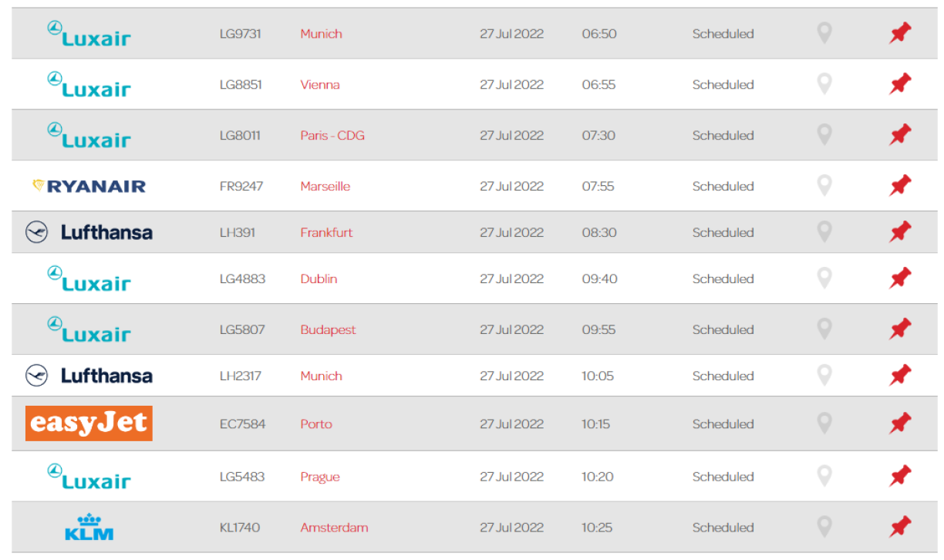The image size is (944, 560).
Task: Pin the Luxair LG5483 Prague flight
Action: click(899, 477)
